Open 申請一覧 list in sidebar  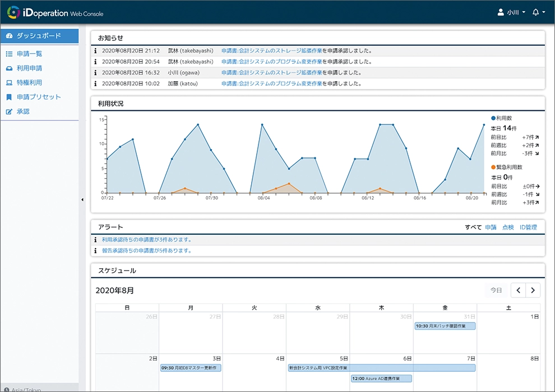point(29,54)
